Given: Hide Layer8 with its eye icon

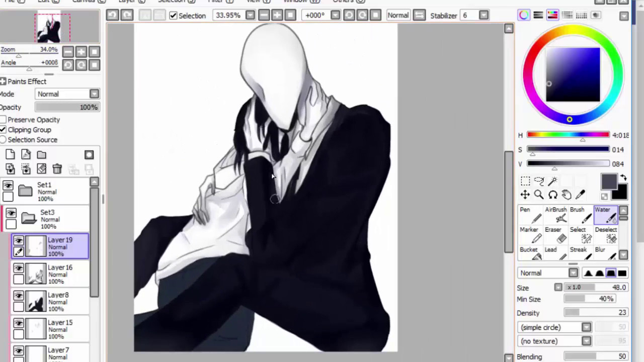Looking at the screenshot, I should (19, 296).
